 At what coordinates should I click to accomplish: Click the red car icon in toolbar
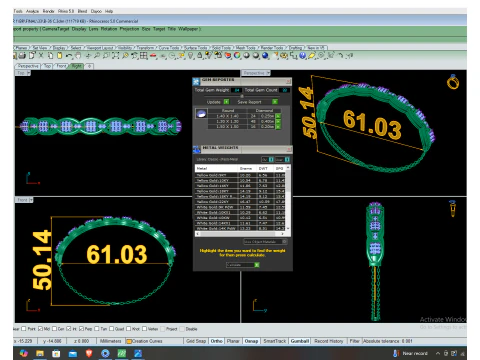click(x=153, y=56)
